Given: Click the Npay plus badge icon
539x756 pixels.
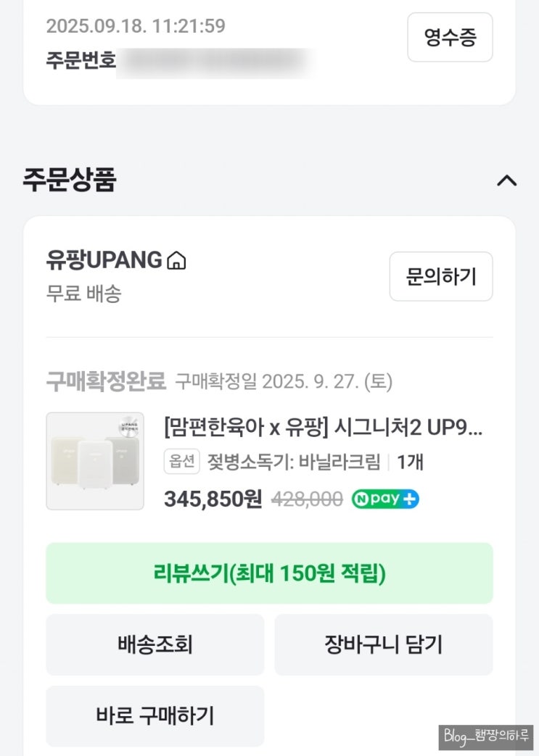Looking at the screenshot, I should 385,499.
